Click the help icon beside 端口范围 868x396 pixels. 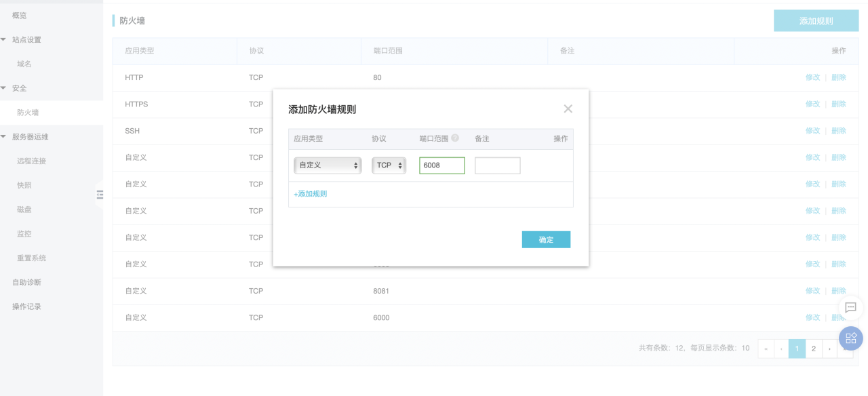pos(455,138)
